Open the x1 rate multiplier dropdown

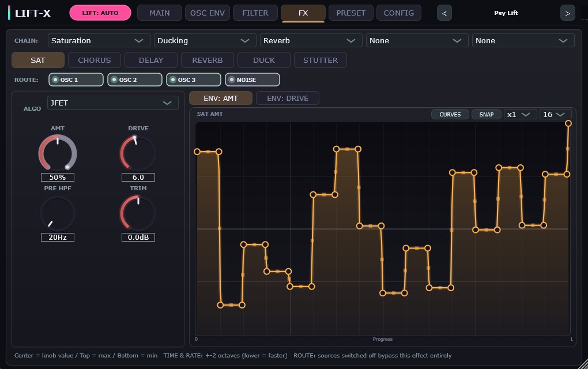click(519, 114)
